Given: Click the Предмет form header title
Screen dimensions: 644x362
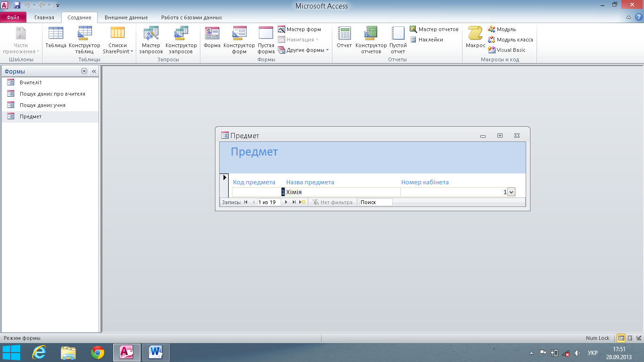Looking at the screenshot, I should pos(254,152).
